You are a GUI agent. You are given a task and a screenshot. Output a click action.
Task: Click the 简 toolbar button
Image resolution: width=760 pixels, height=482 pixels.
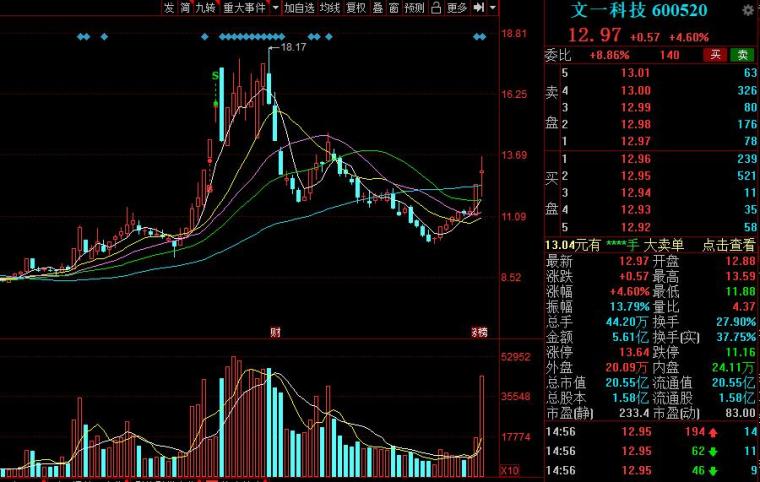[185, 8]
